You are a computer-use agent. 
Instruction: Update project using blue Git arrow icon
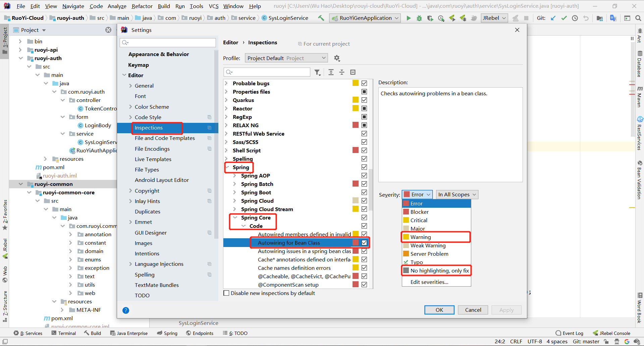tap(553, 18)
